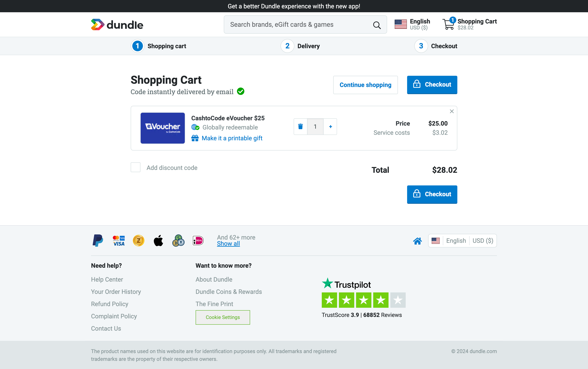Click the Continue shopping button
This screenshot has height=369, width=588.
coord(365,85)
